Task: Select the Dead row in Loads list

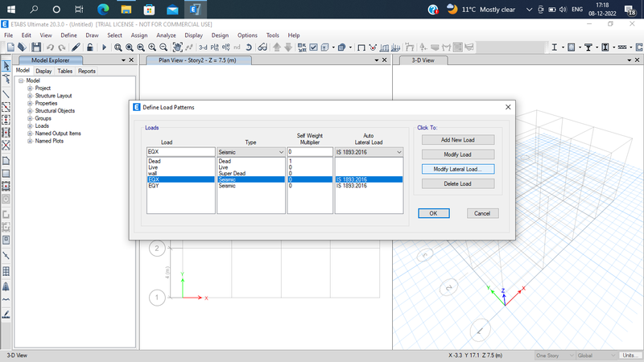Action: (x=180, y=162)
